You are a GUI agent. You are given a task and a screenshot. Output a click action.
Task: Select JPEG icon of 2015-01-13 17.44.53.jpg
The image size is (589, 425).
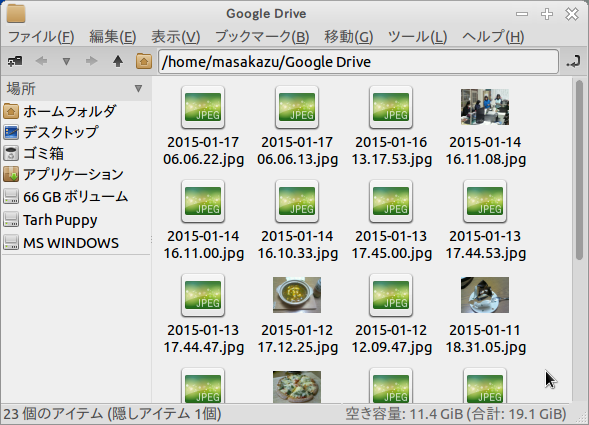tap(485, 201)
